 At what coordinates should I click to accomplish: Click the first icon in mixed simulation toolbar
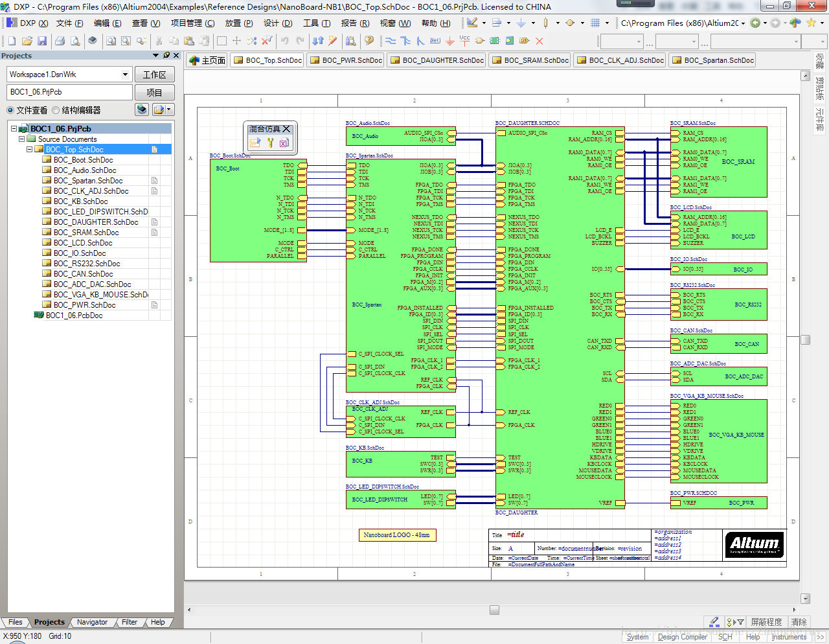coord(255,143)
